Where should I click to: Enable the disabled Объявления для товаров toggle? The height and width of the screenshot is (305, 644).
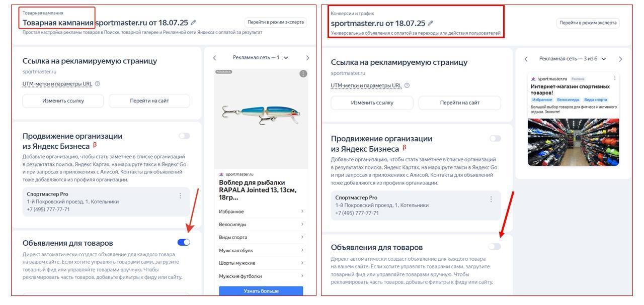click(x=495, y=246)
